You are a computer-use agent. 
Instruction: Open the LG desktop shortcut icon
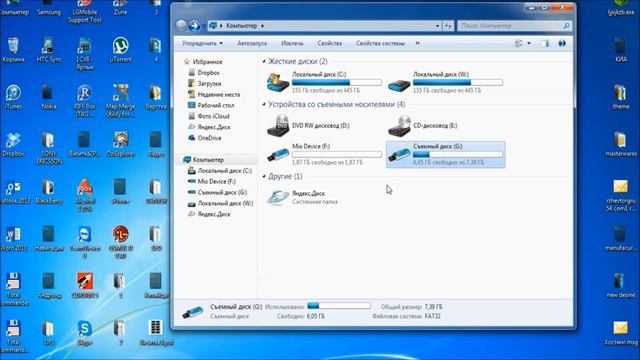point(120,242)
